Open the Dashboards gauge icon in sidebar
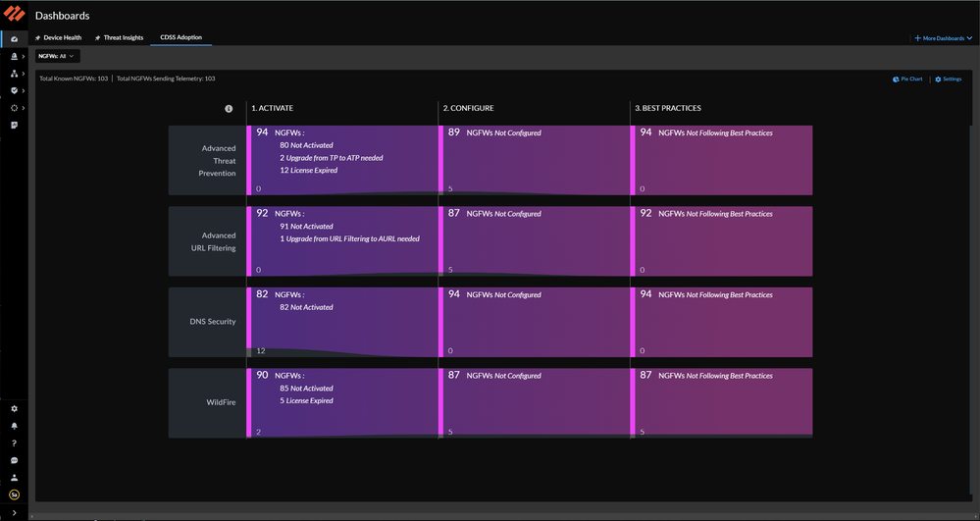The image size is (980, 521). (14, 38)
